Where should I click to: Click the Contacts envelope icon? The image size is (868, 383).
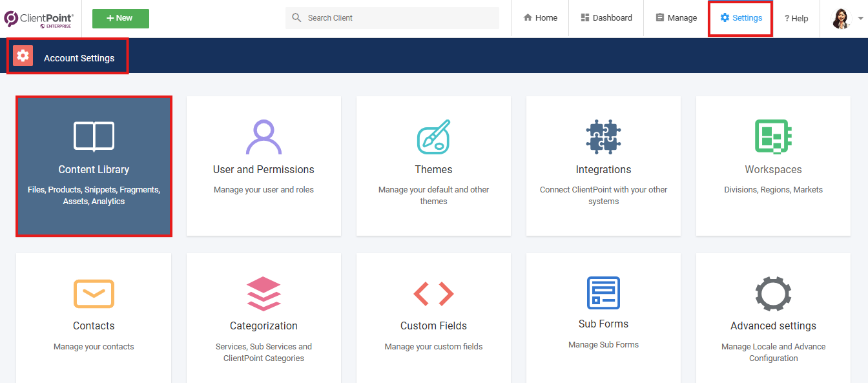coord(94,293)
